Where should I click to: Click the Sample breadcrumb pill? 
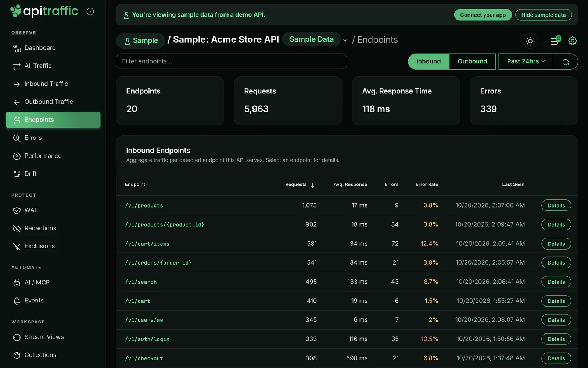(140, 40)
